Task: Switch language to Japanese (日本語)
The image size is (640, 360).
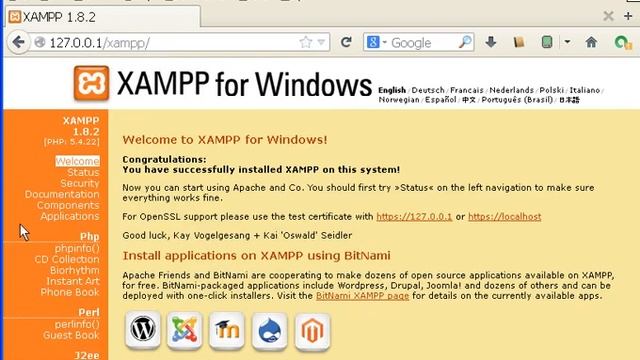Action: coord(569,100)
